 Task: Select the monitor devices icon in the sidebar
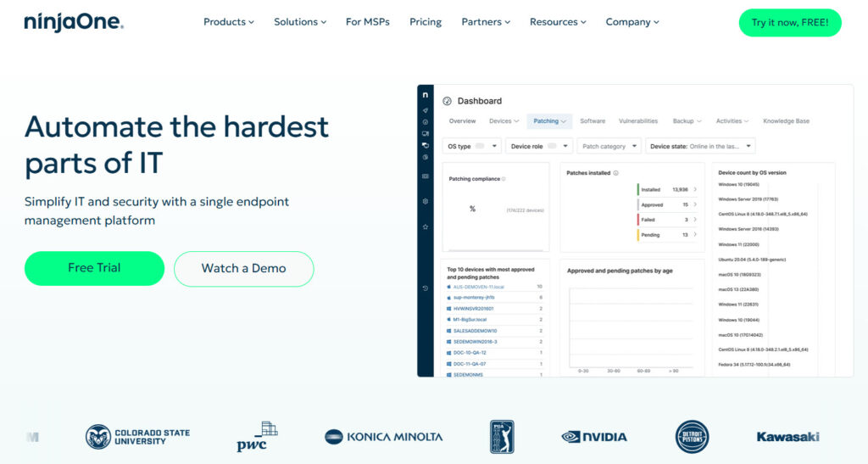(426, 133)
